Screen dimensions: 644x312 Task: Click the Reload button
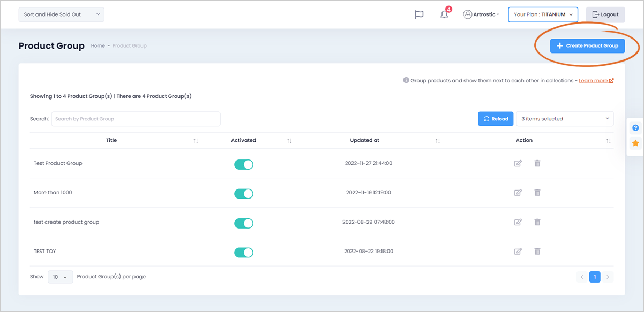coord(496,119)
